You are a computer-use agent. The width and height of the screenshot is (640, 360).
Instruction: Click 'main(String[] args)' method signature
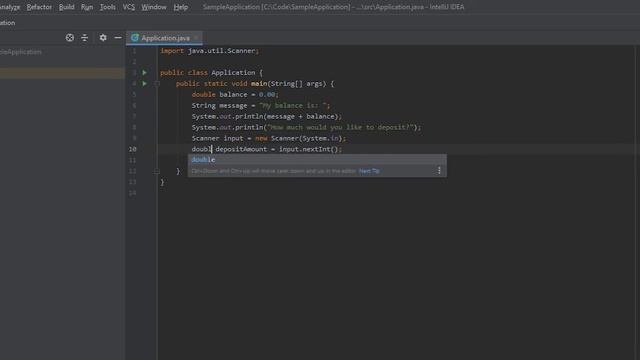click(288, 84)
